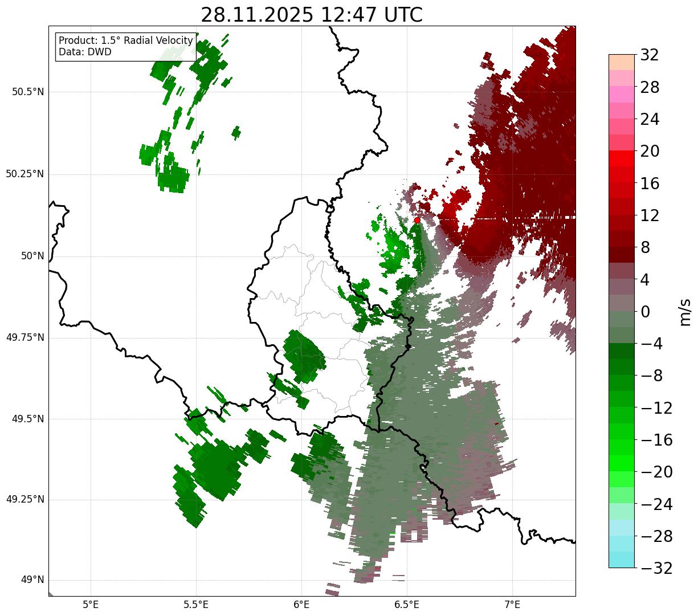The height and width of the screenshot is (616, 698).
Task: Click the colorbar value "16"
Action: point(650,183)
